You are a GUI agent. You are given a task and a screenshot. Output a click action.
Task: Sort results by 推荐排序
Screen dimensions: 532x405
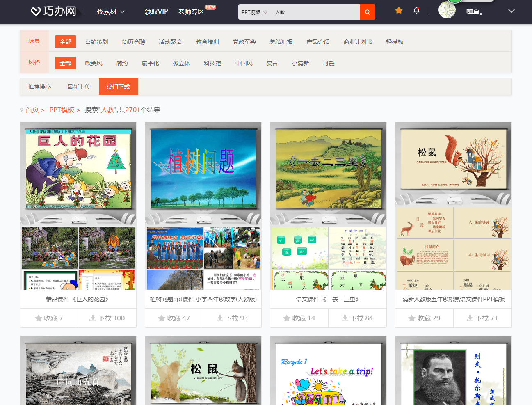[x=39, y=87]
